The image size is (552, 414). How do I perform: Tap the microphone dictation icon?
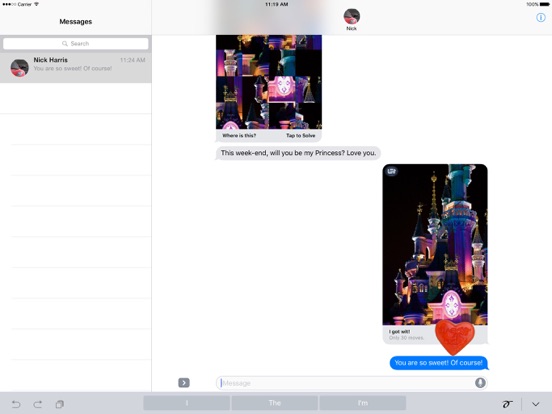point(480,383)
